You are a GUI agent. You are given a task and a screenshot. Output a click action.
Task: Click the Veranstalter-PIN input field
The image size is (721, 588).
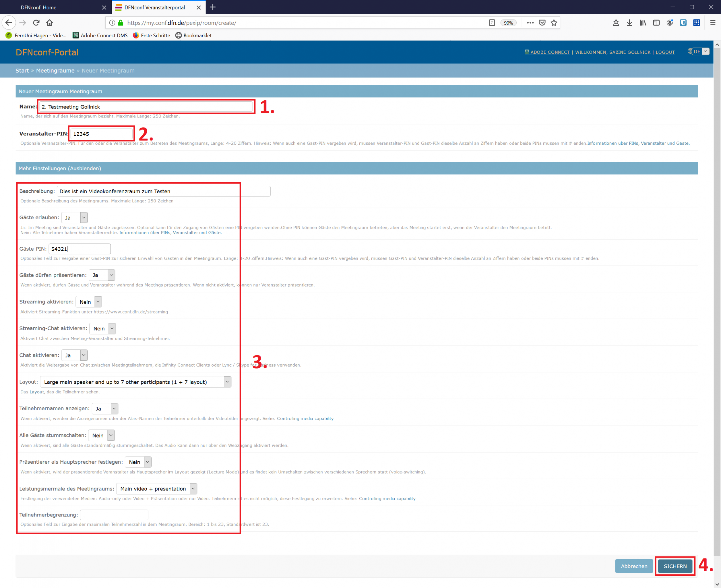click(101, 134)
